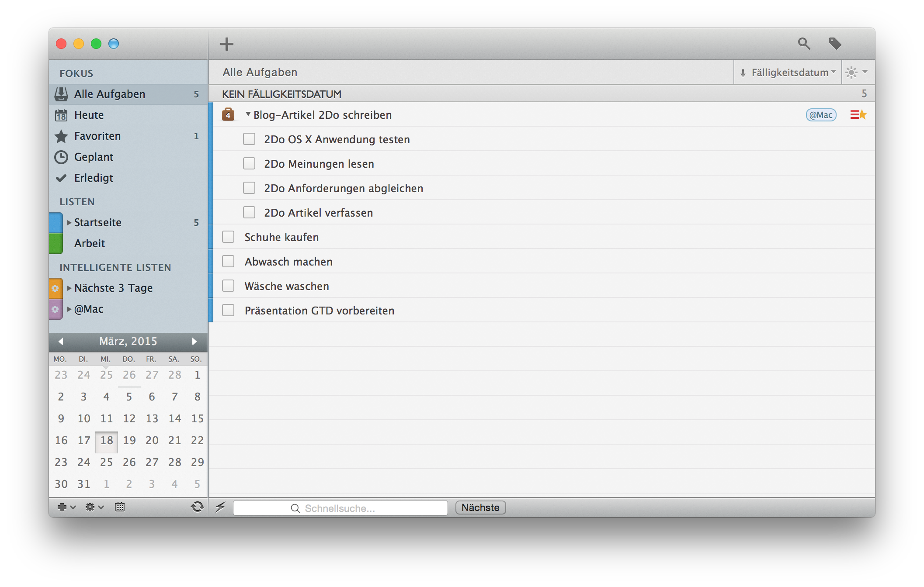
Task: Click in the Schnellsuche search field
Action: click(x=340, y=508)
